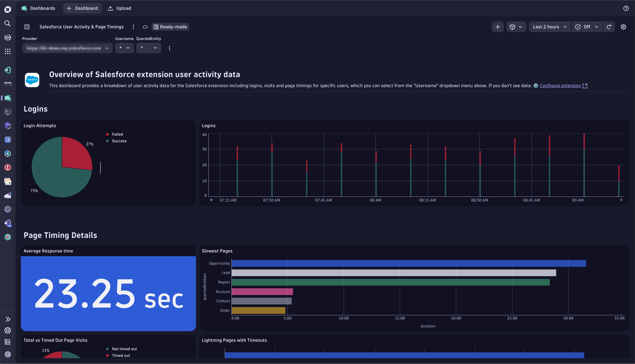The height and width of the screenshot is (364, 635).
Task: Click the Ready-made badge
Action: click(x=170, y=27)
